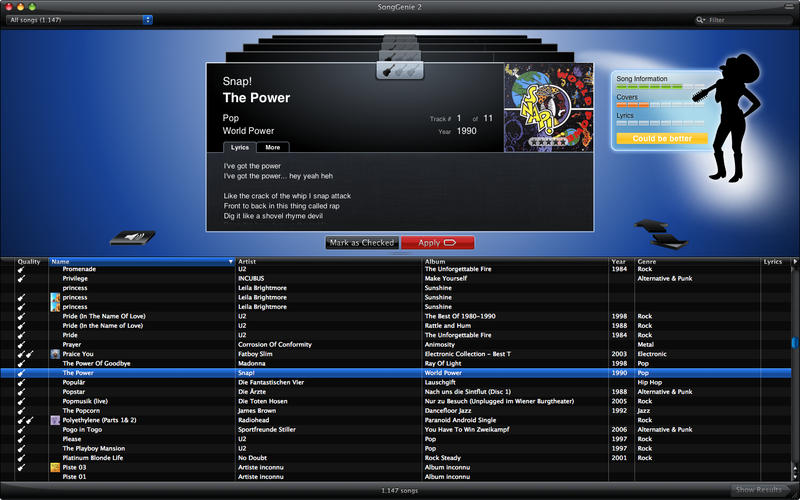Viewport: 800px width, 500px height.
Task: Click the track number 1 value
Action: point(459,118)
